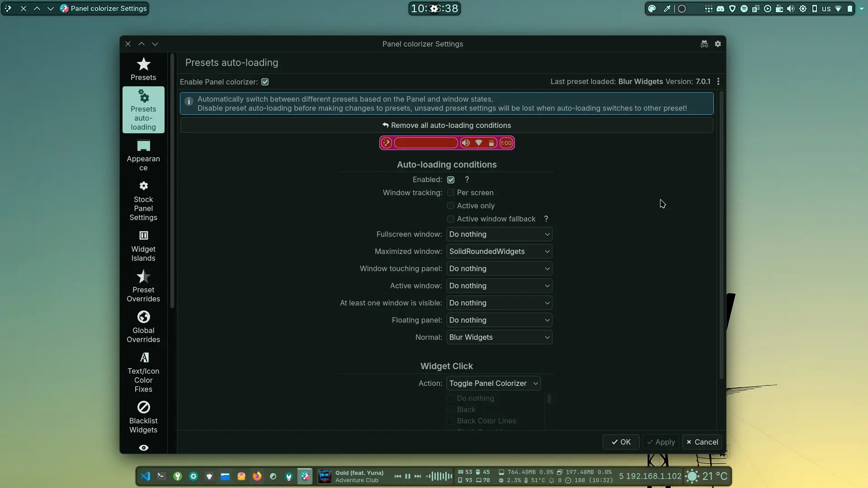Open the Widget Click Action dropdown
The width and height of the screenshot is (868, 488).
493,383
